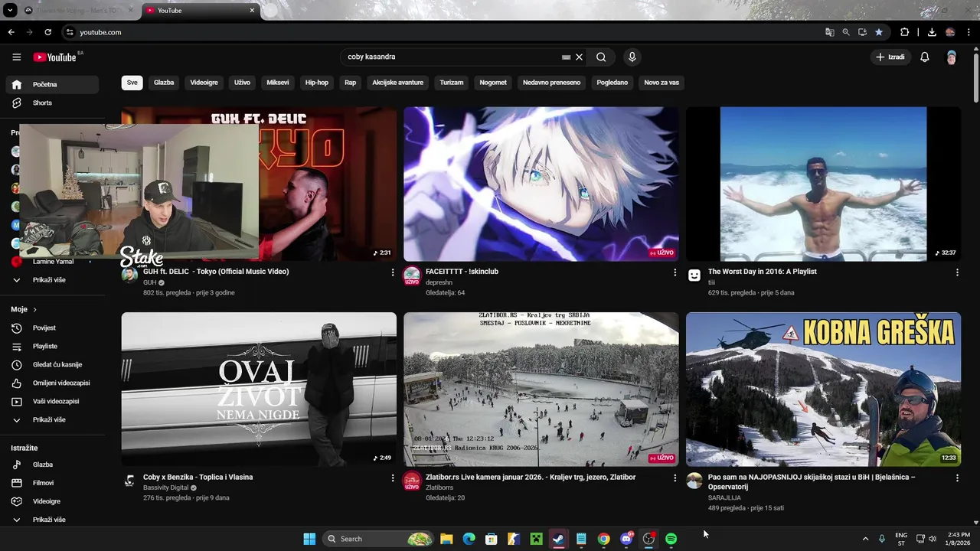
Task: Open Povijest history in sidebar
Action: click(54, 328)
